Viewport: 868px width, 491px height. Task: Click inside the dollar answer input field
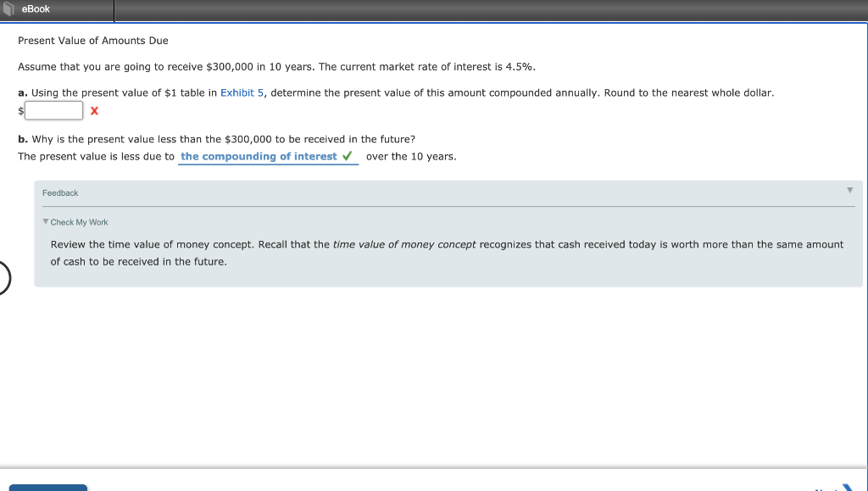coord(53,110)
